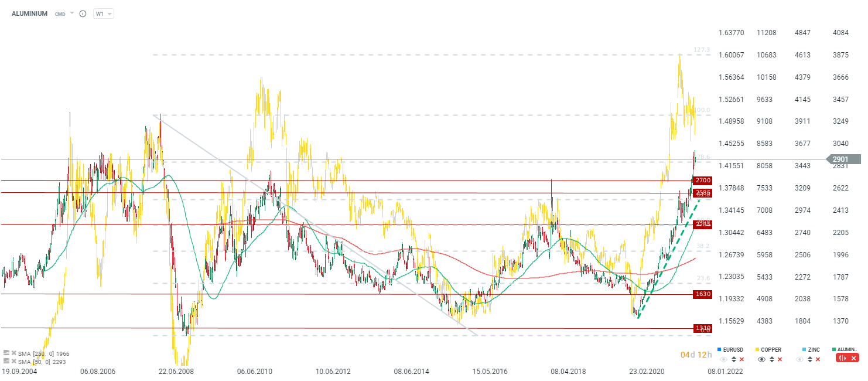Click EURUSD scale value 1.63770
Image resolution: width=868 pixels, height=381 pixels.
732,32
